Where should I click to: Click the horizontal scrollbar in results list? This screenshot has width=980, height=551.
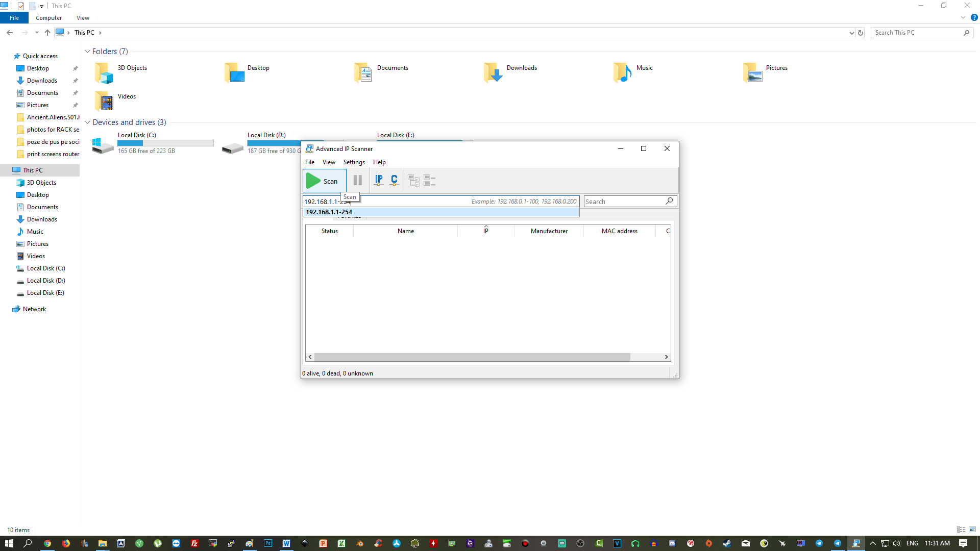pyautogui.click(x=472, y=357)
